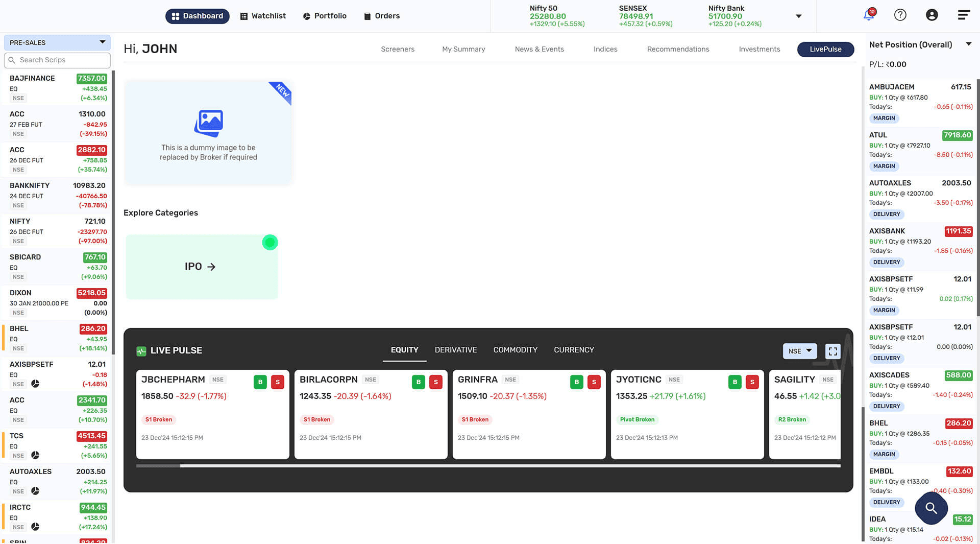Screen dimensions: 980x544
Task: Click the search magnifier in Search Scrips
Action: pos(12,60)
